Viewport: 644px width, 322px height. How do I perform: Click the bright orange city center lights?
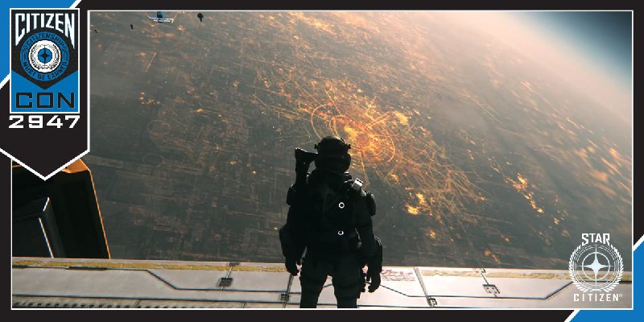pos(361,134)
